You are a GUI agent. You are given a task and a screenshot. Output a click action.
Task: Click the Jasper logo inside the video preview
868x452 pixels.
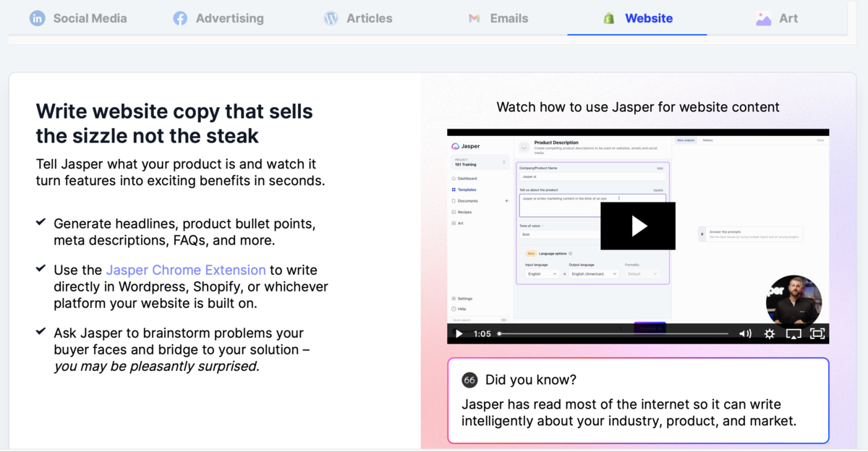pyautogui.click(x=465, y=147)
